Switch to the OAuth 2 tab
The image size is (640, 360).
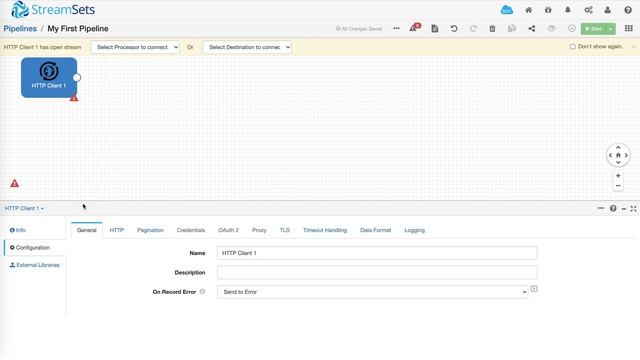229,230
